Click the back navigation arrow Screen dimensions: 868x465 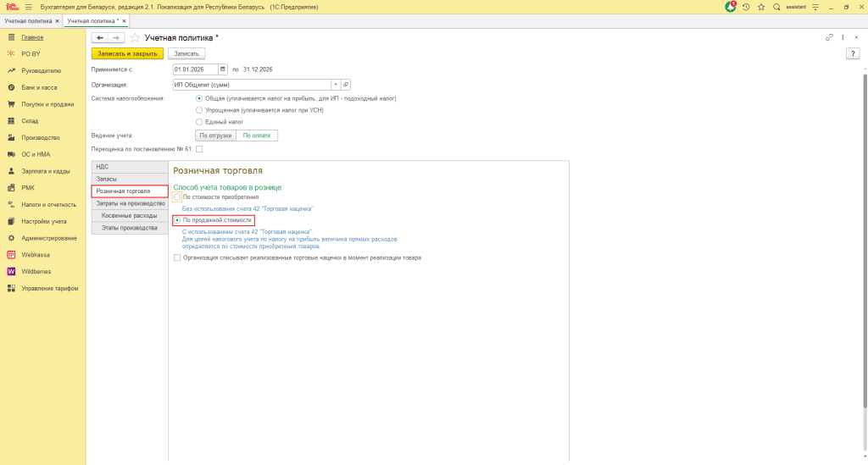[100, 38]
